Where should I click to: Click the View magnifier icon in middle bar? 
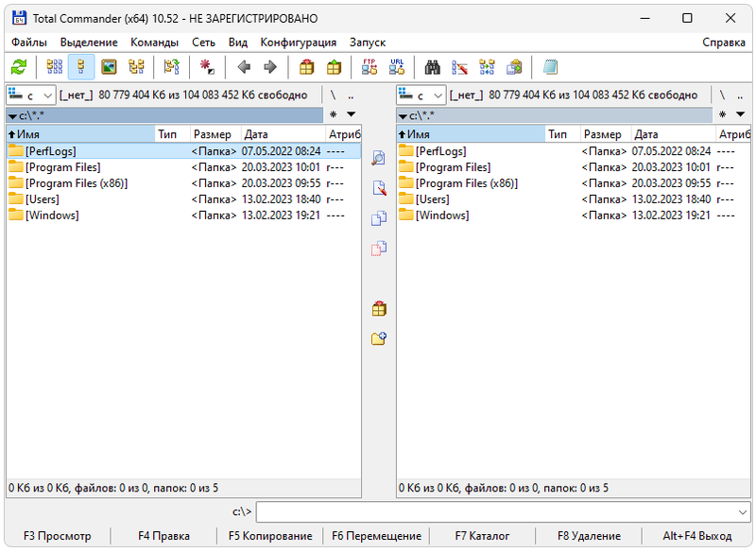pyautogui.click(x=379, y=158)
